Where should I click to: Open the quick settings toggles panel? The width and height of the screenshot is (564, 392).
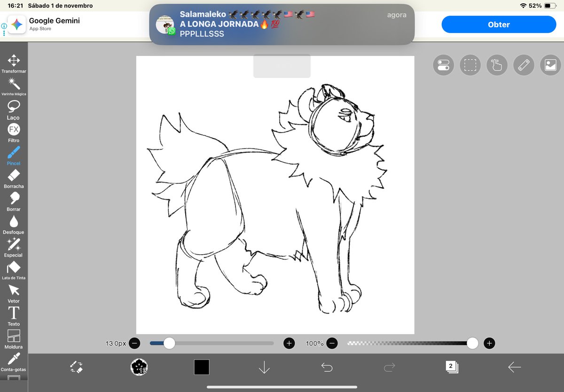pos(443,65)
